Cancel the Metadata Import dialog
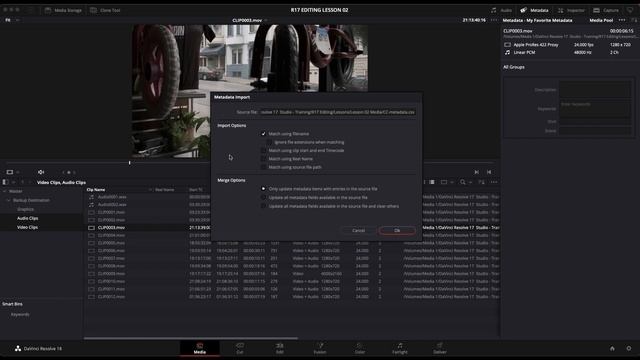Viewport: 640px width, 360px height. (358, 231)
